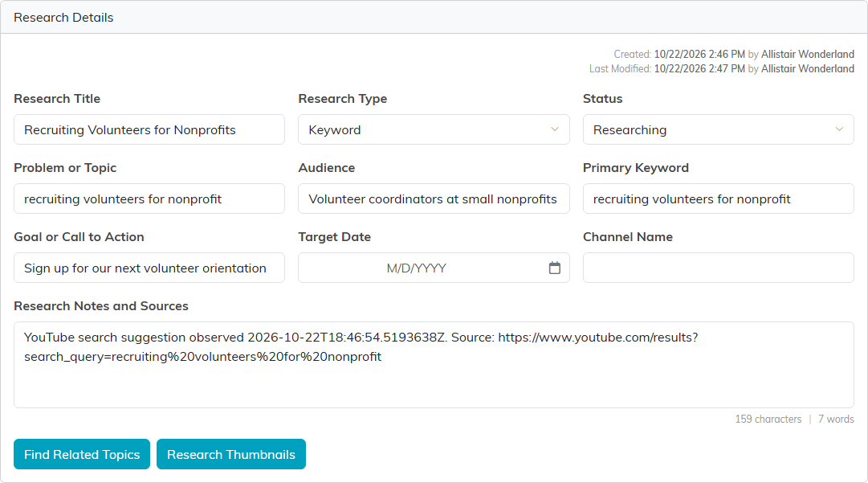Click Allistair Wonderland name on the Created line

pos(807,55)
